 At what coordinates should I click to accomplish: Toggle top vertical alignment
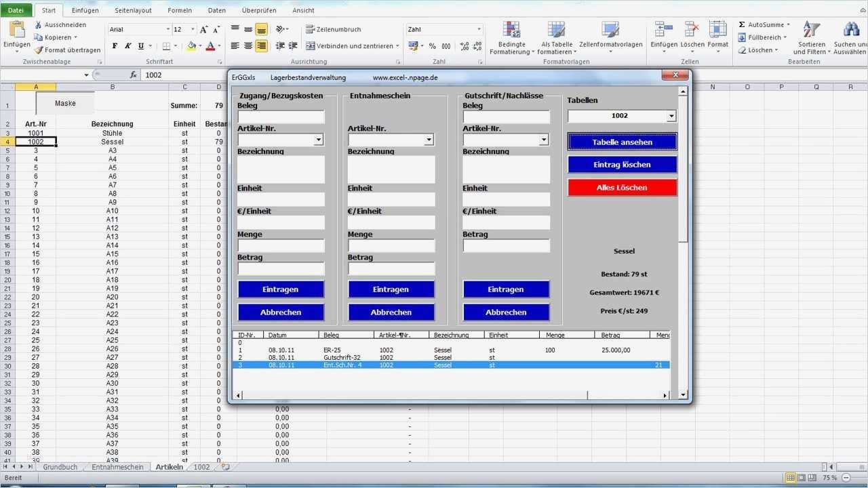[x=235, y=29]
